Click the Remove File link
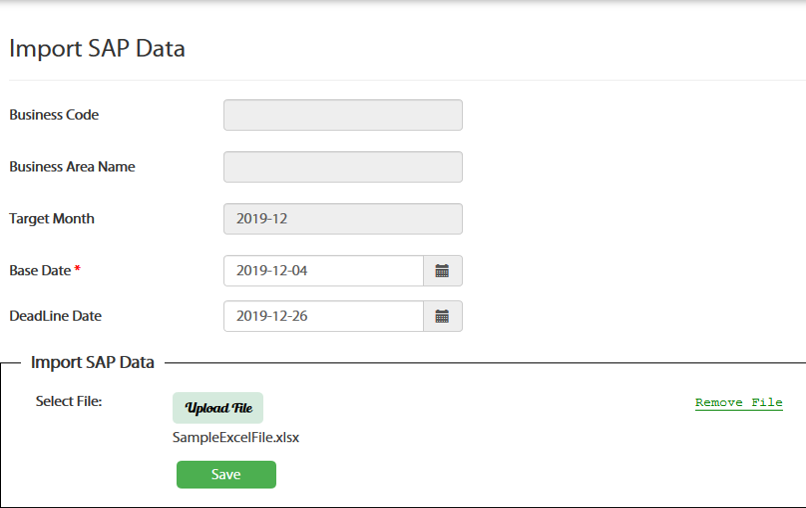This screenshot has width=806, height=508. click(x=739, y=403)
